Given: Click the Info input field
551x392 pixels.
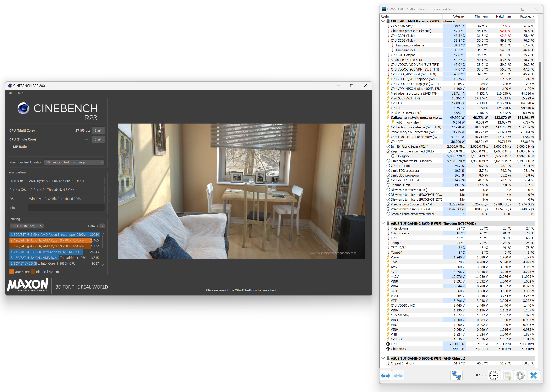Looking at the screenshot, I should coord(66,208).
